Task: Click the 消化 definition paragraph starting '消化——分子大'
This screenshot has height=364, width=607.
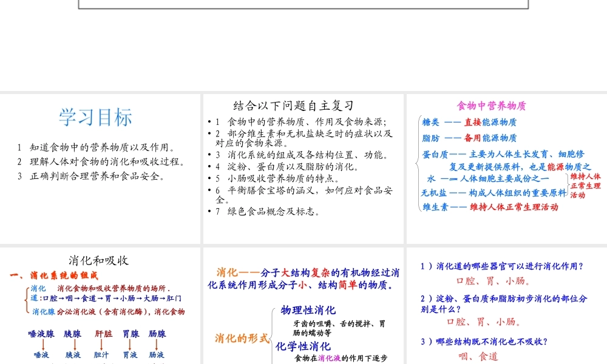Action: point(303,279)
